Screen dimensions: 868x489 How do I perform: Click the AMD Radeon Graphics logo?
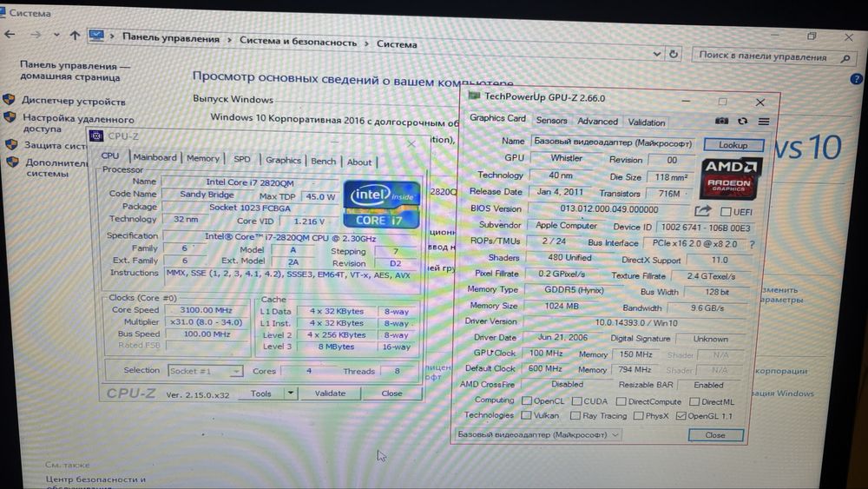click(730, 178)
